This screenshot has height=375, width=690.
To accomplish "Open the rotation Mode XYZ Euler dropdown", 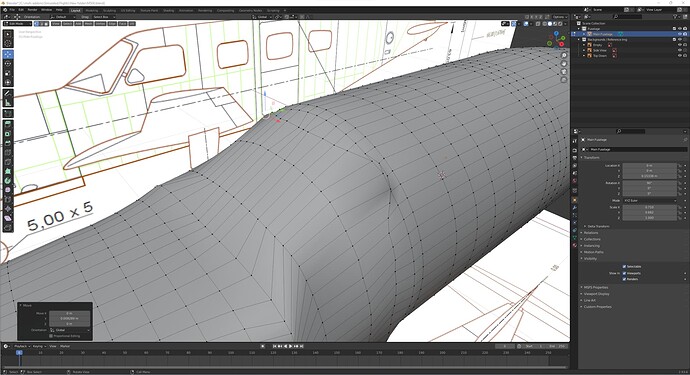I will [650, 200].
